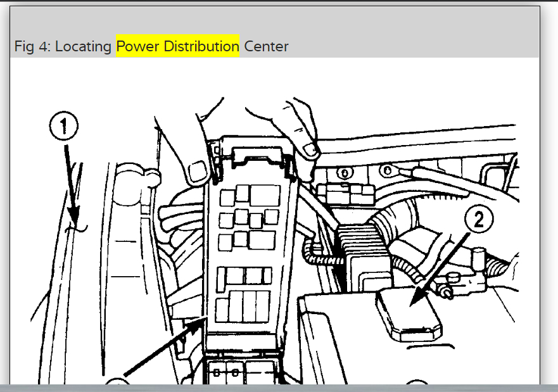Click the 'Fig 4: Locating' caption text
Viewport: 558px width, 392px height.
pos(63,47)
